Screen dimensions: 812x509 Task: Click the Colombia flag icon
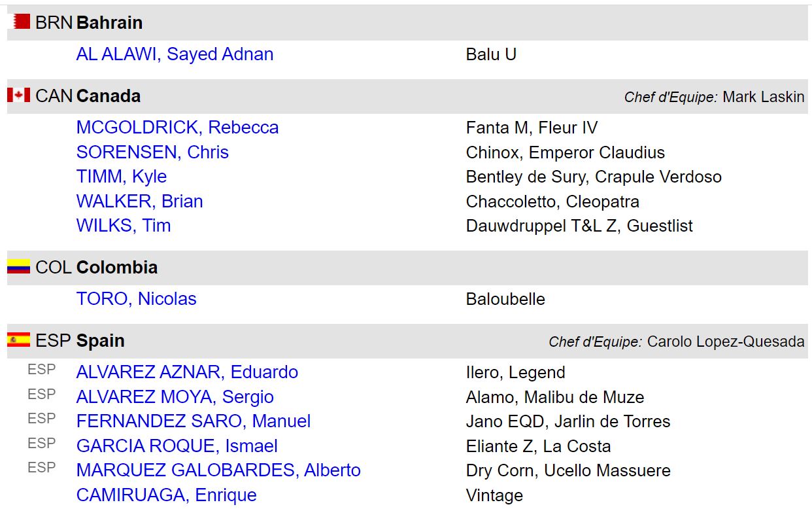[x=19, y=267]
